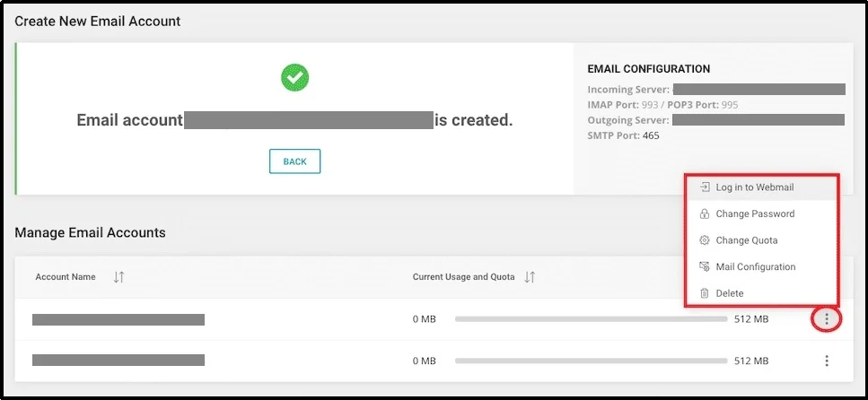Select Change Quota menu option
Screen dimensions: 868x400
point(747,240)
